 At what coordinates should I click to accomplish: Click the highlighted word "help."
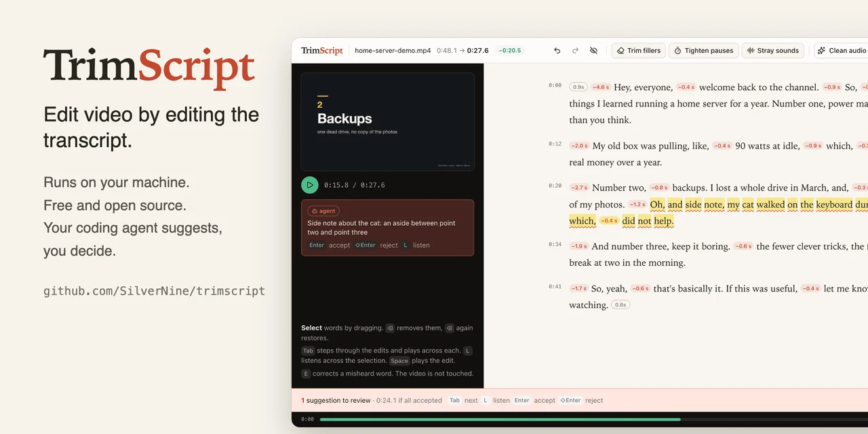click(x=664, y=220)
